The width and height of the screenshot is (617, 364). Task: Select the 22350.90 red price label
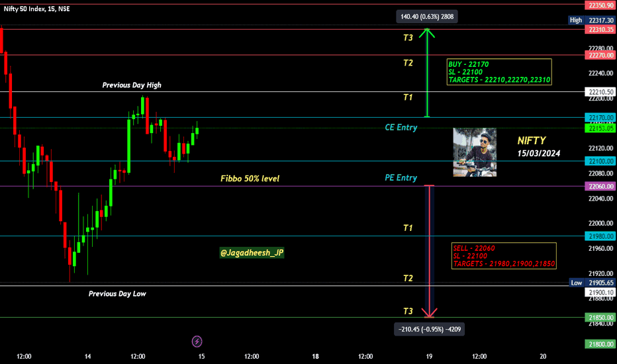[600, 5]
